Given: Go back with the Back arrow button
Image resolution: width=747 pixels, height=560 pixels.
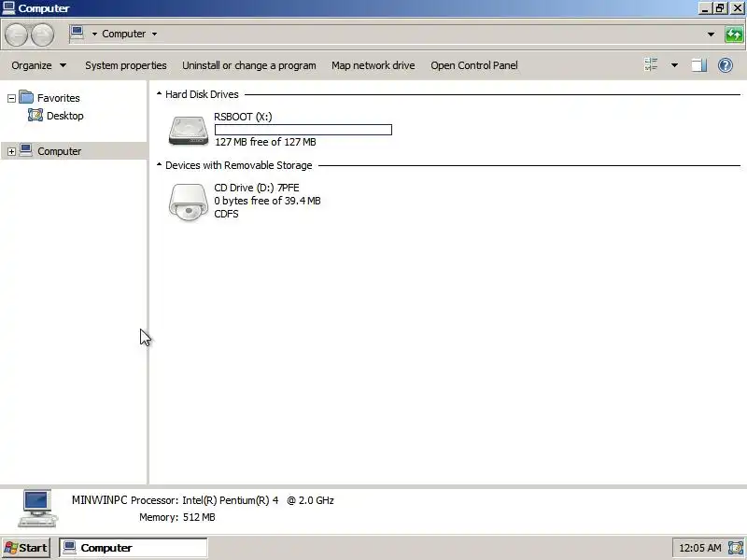Looking at the screenshot, I should point(16,35).
